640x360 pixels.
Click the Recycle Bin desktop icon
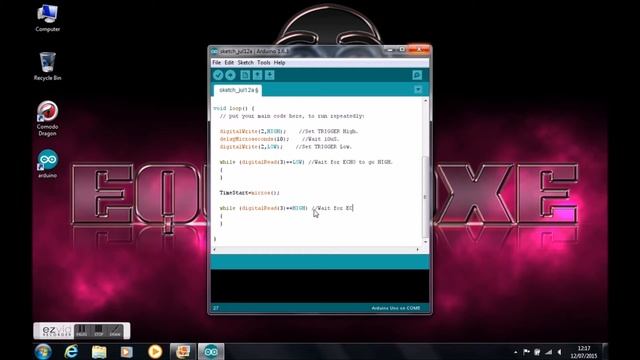point(47,67)
